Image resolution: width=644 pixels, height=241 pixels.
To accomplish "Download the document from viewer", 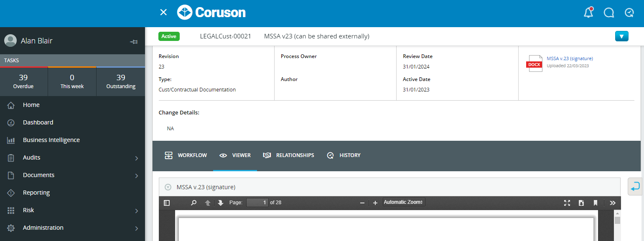I will pyautogui.click(x=581, y=203).
